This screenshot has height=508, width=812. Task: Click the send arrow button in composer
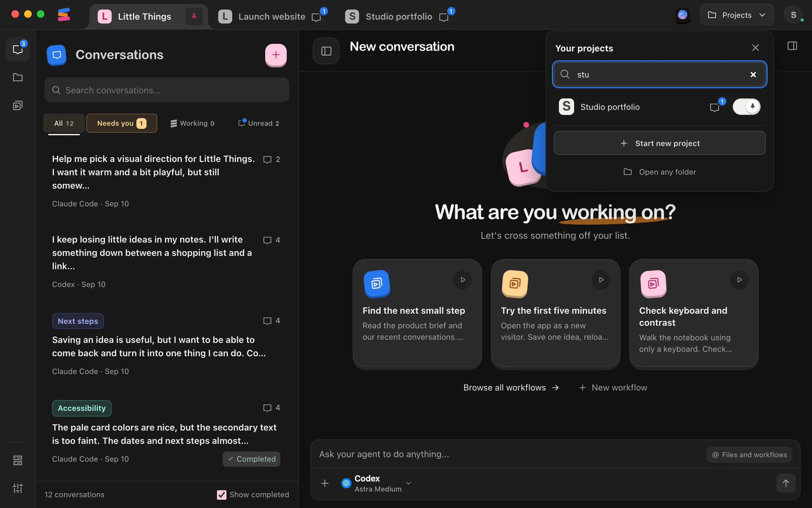pyautogui.click(x=786, y=483)
